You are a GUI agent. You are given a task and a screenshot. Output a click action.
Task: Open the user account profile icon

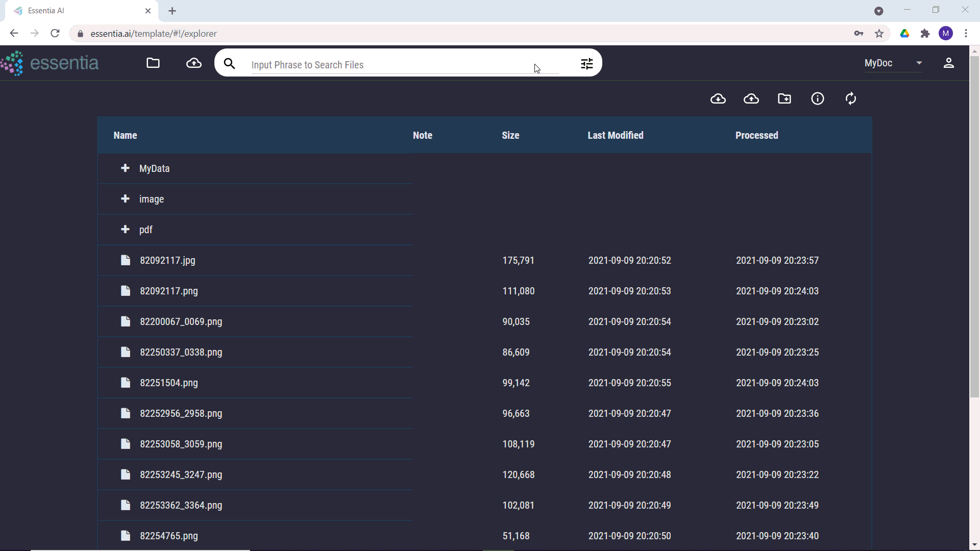[948, 63]
